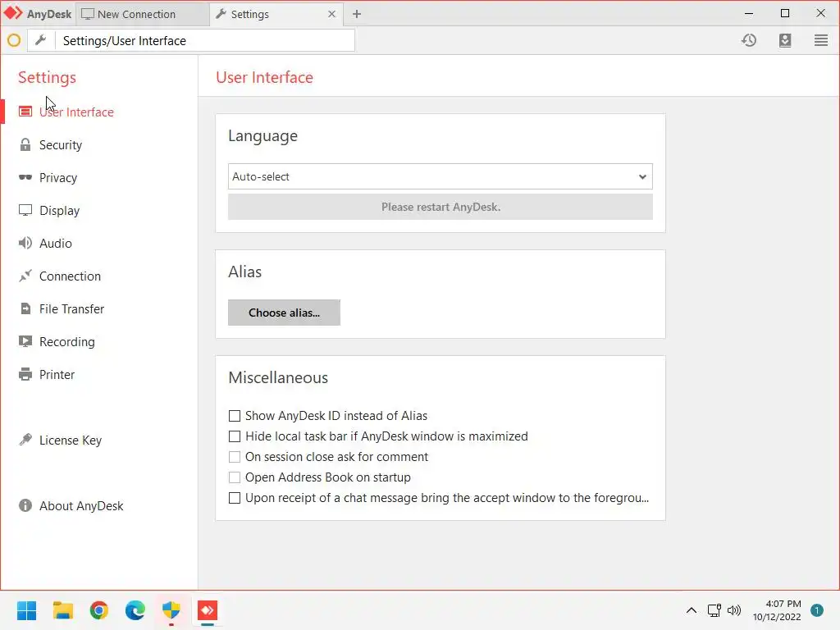Image resolution: width=840 pixels, height=630 pixels.
Task: Click the AnyDesk taskbar icon
Action: click(208, 610)
